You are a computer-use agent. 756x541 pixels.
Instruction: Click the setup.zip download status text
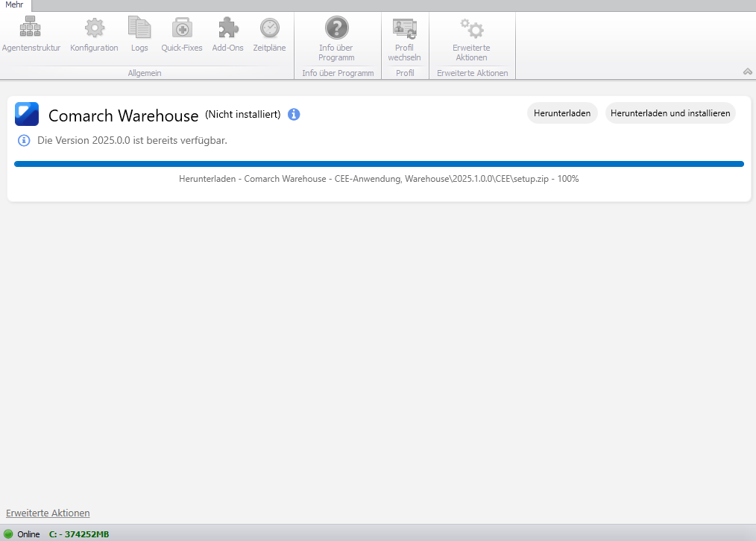[x=379, y=179]
